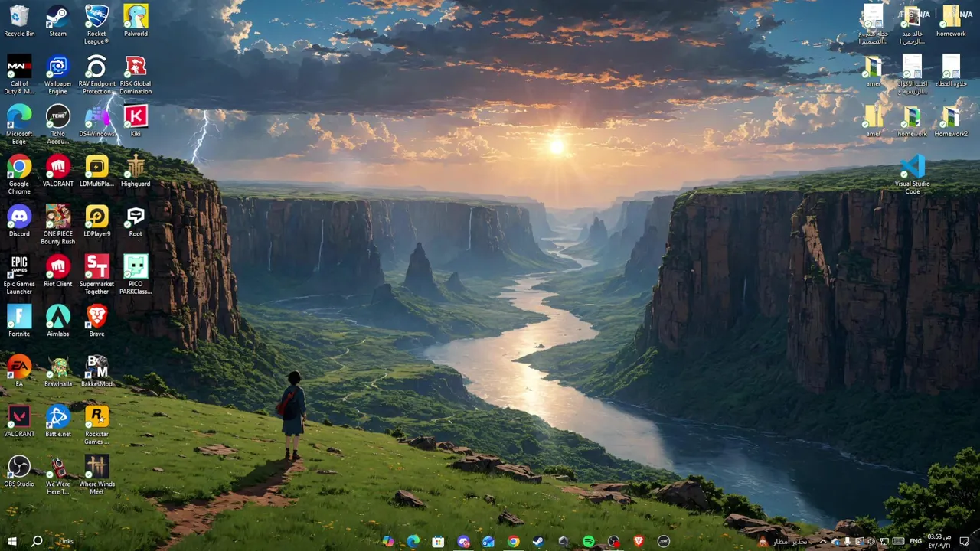Launch LDPlayer9 from the desktop
Screen dimensions: 980x551
pos(96,221)
